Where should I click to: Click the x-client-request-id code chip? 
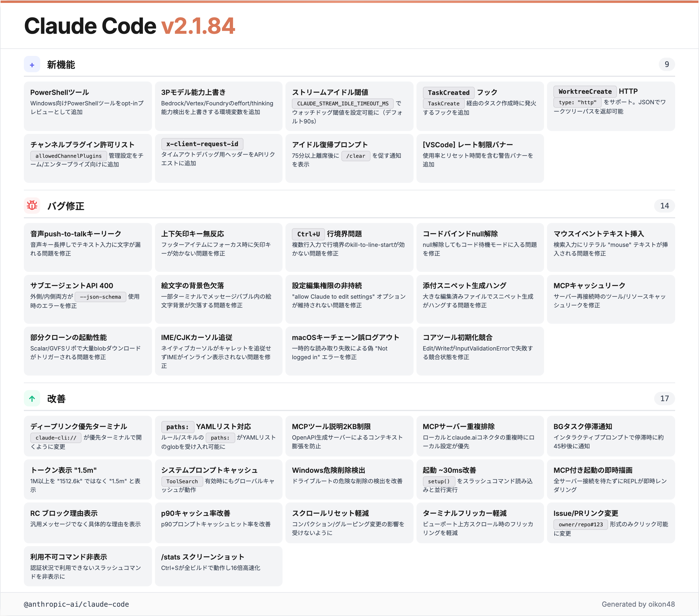point(202,144)
